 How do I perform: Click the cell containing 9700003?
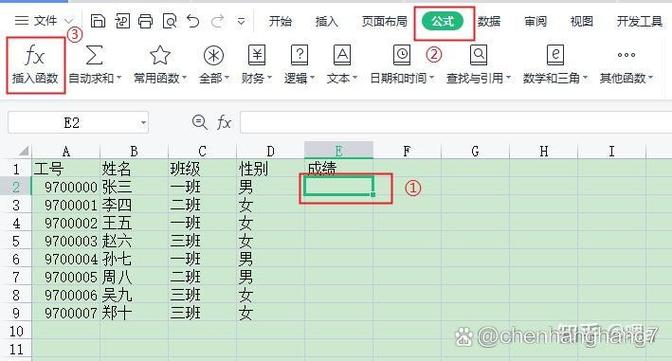(x=66, y=241)
